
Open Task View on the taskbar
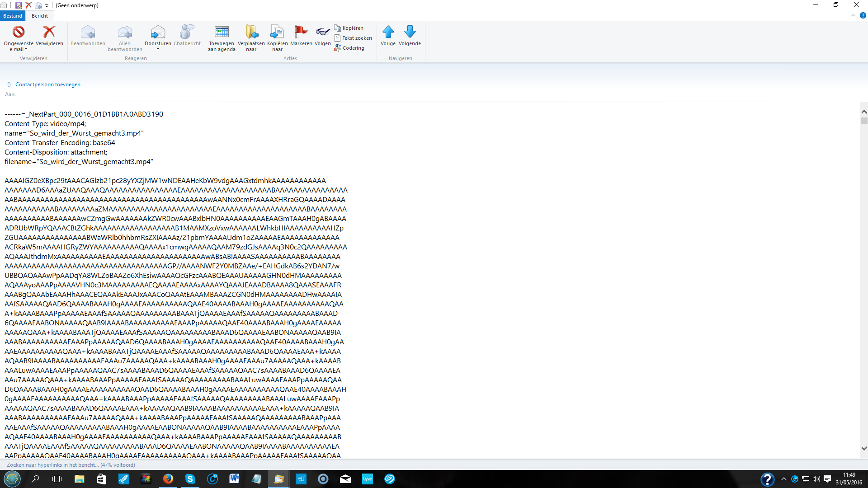[57, 479]
